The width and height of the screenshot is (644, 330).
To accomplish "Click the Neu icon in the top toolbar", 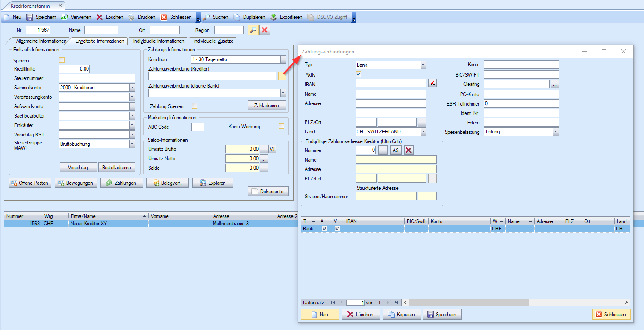I will [6, 17].
